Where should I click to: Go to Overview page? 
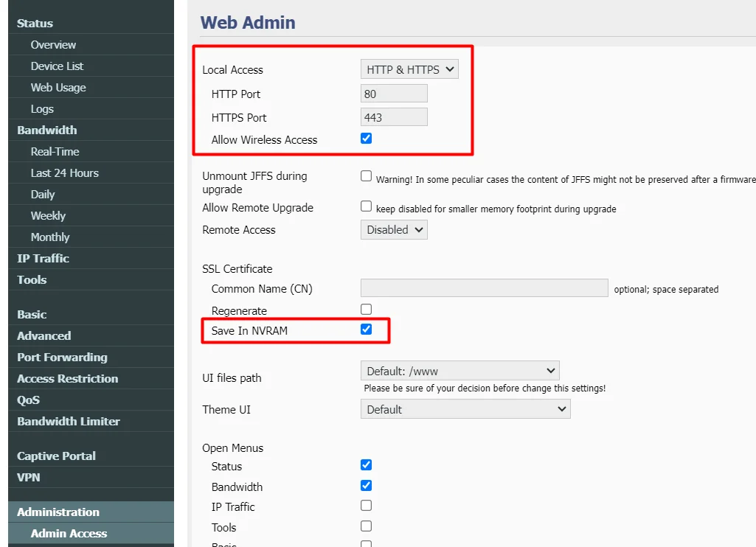(91, 45)
